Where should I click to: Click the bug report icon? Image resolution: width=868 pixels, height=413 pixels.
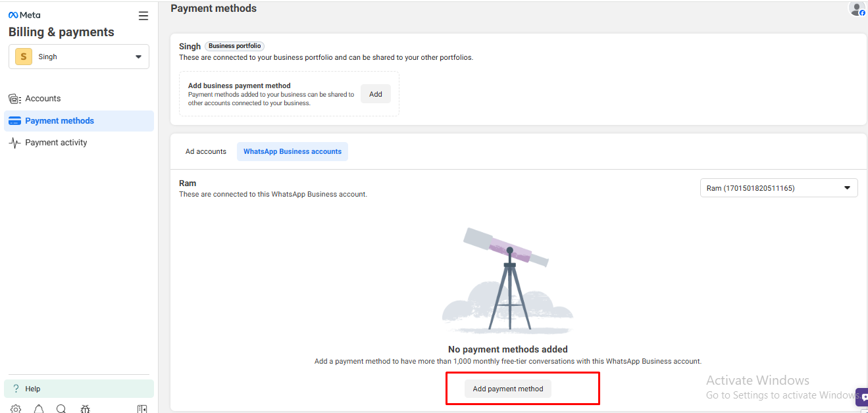coord(85,408)
